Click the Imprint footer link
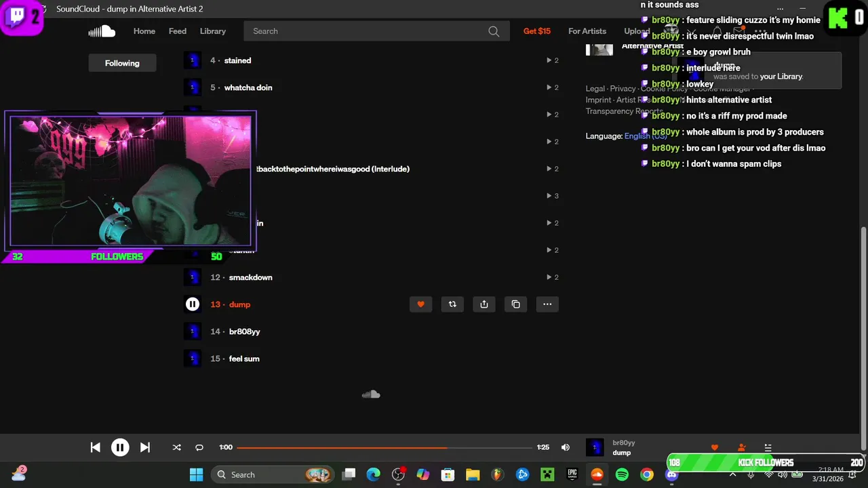868x488 pixels. point(599,100)
